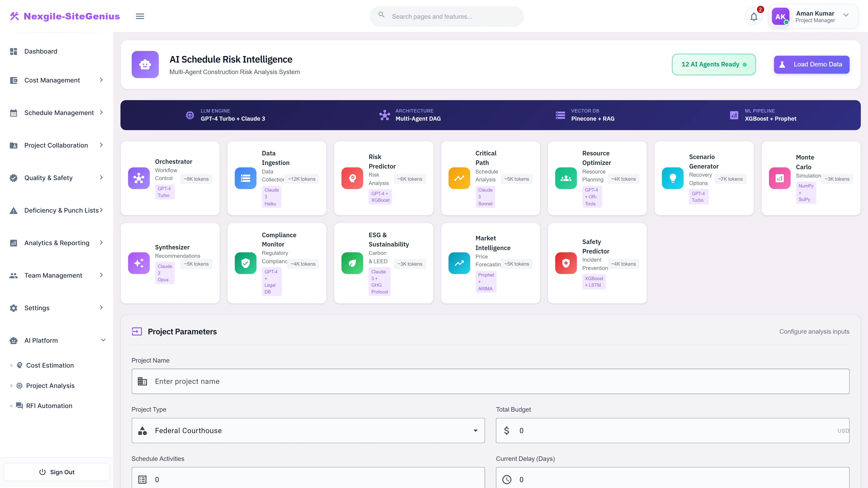
Task: Click the AI Schedule Risk Intelligence robot icon
Action: coord(145,64)
